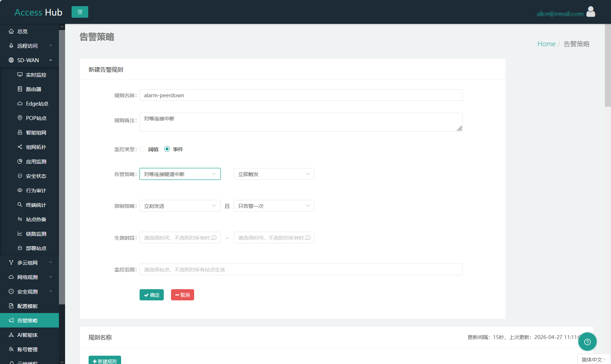Click the 规则名称 input with alarm-peerdown

[301, 95]
